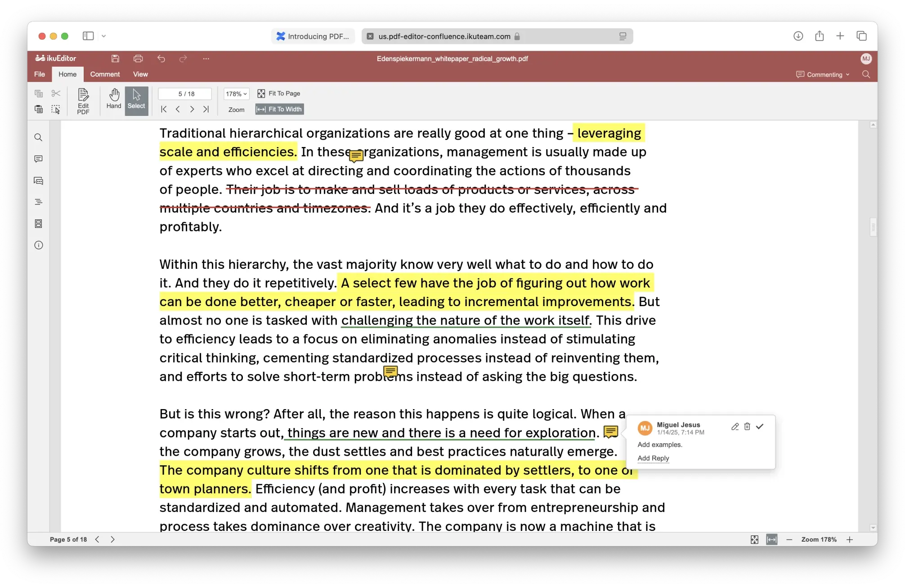Open a new Safari tab

[840, 36]
